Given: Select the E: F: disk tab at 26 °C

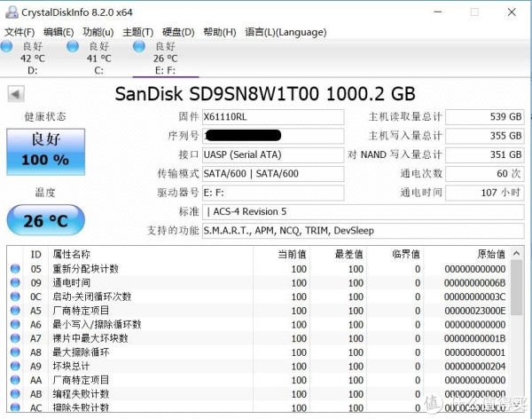Looking at the screenshot, I should click(165, 58).
